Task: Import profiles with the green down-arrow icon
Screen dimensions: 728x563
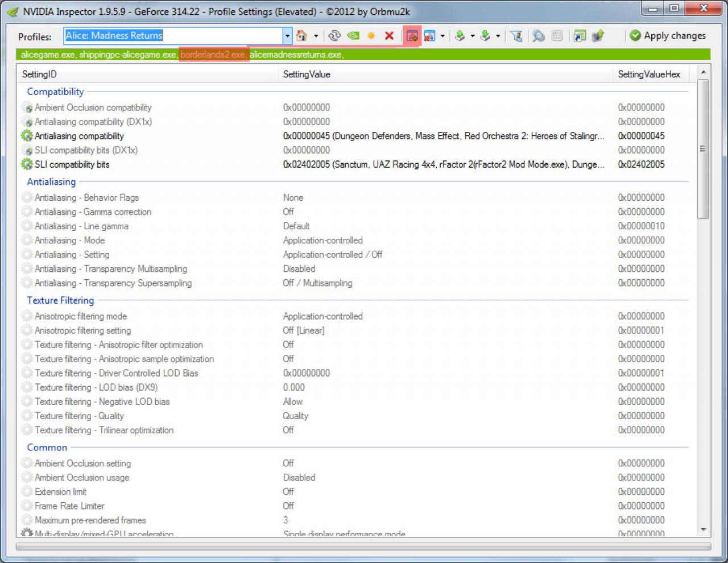Action: click(485, 36)
